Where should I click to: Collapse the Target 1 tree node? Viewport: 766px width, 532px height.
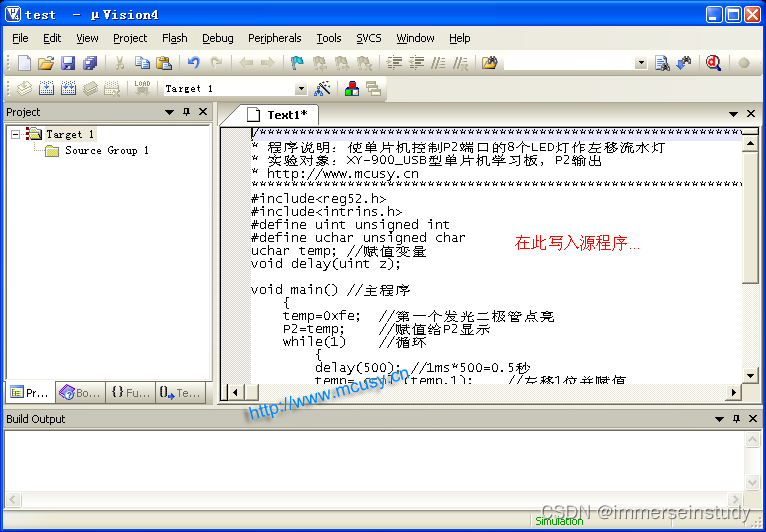click(16, 134)
